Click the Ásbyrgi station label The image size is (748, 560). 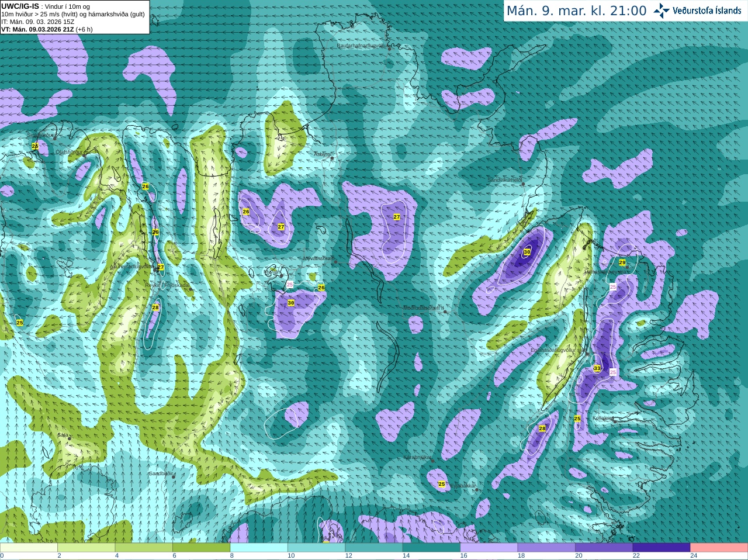point(322,154)
